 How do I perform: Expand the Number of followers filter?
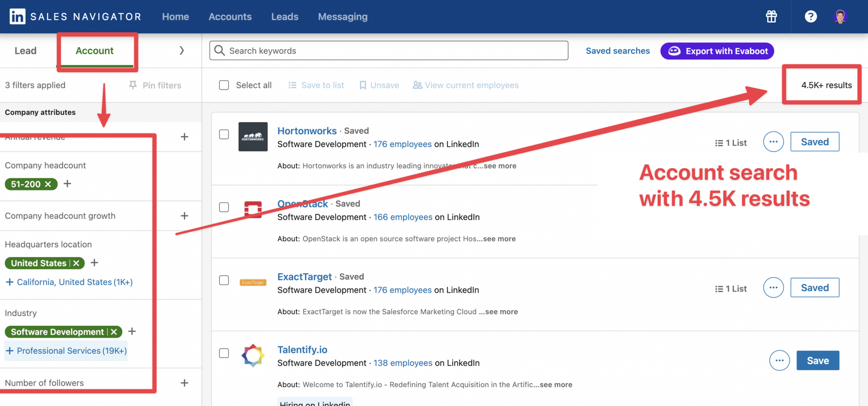coord(184,383)
